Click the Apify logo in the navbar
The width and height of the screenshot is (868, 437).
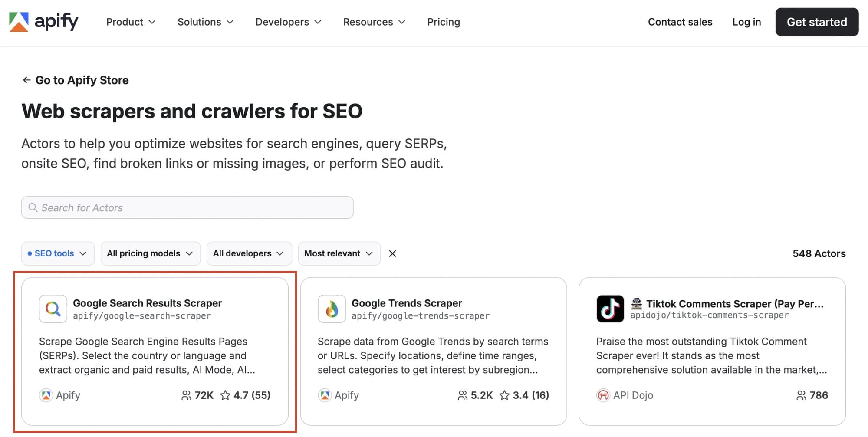pyautogui.click(x=43, y=22)
